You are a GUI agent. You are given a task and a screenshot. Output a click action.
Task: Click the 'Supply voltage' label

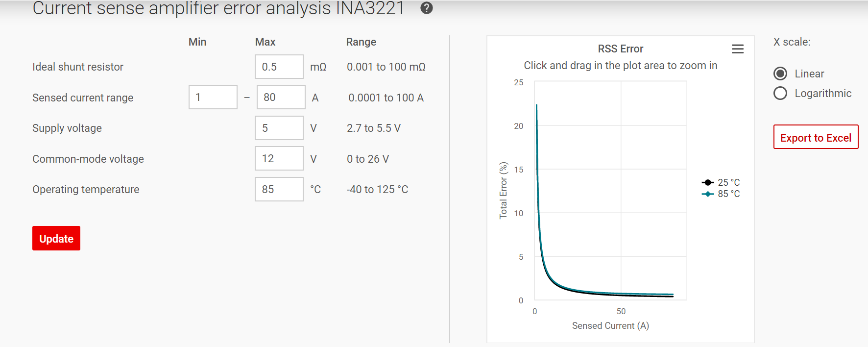(x=67, y=128)
